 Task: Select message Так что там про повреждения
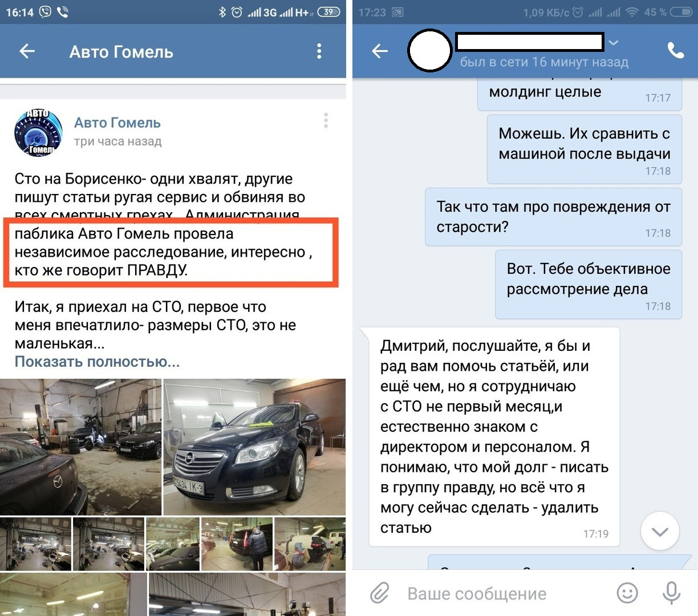(553, 217)
